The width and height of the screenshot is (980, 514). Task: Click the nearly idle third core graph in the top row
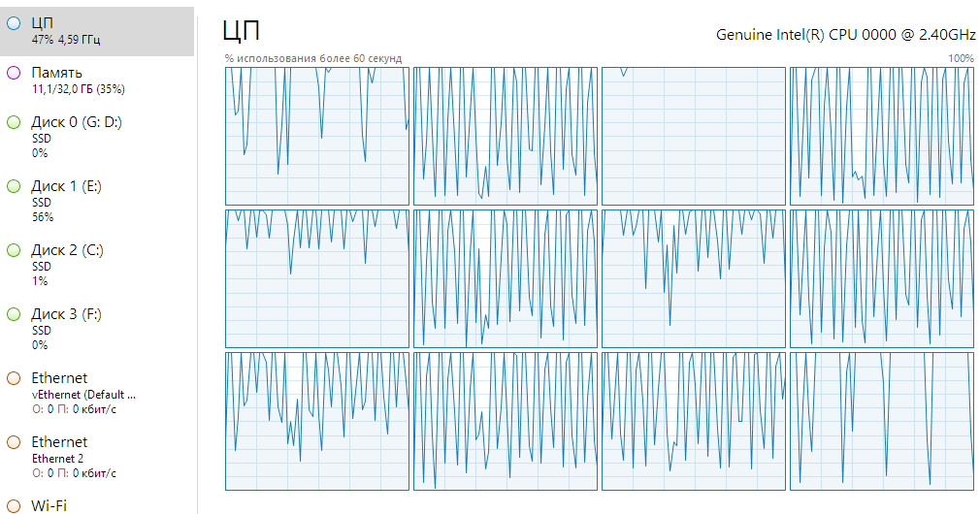[x=693, y=136]
